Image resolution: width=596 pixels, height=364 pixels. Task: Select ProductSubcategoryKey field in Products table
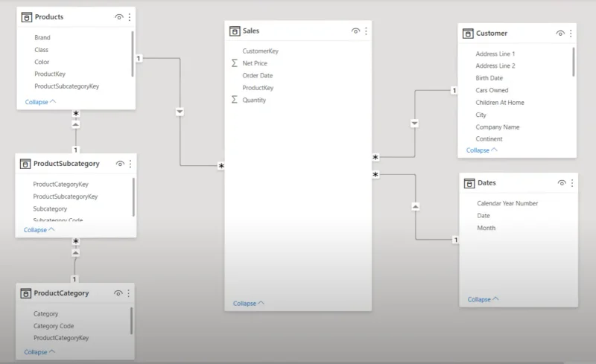tap(67, 86)
